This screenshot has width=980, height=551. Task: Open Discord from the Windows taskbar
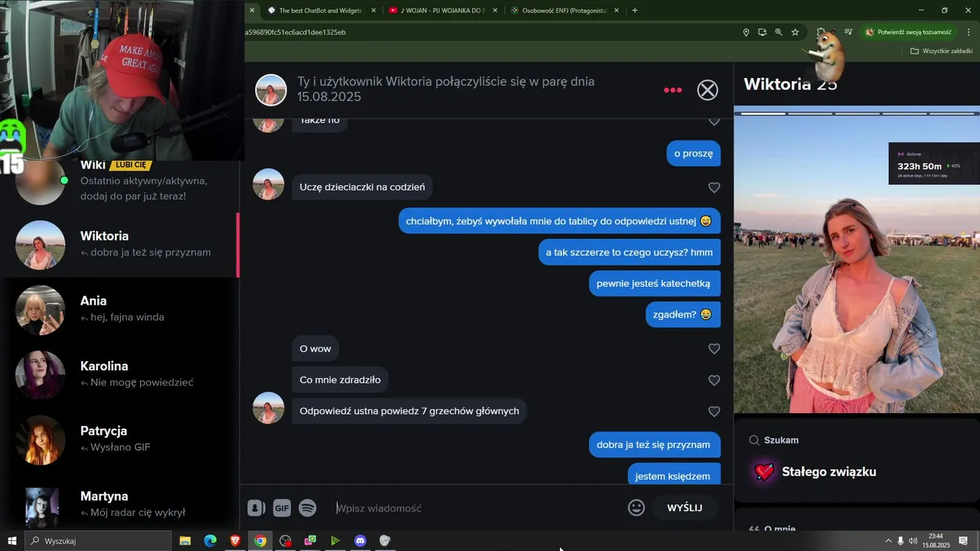[x=360, y=541]
